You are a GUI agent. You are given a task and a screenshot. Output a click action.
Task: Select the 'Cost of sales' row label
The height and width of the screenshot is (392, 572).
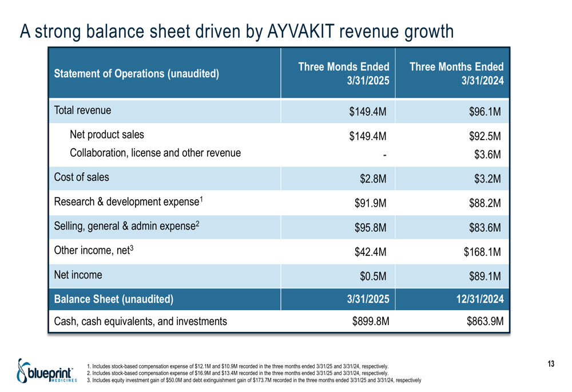point(81,177)
